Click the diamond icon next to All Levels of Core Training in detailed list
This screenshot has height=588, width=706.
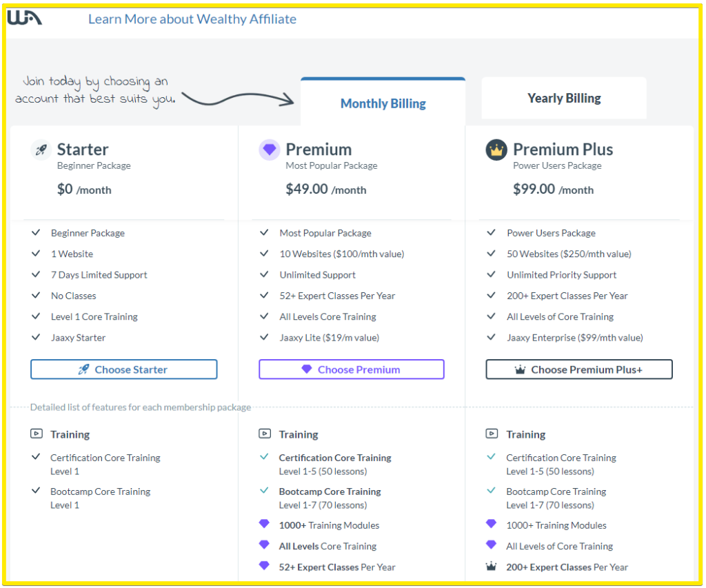pyautogui.click(x=491, y=545)
